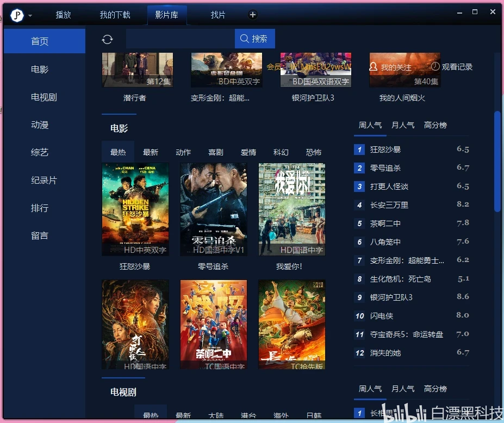Screen dimensions: 504x423
Task: Select the 爱情 movie filter tab
Action: click(x=248, y=152)
